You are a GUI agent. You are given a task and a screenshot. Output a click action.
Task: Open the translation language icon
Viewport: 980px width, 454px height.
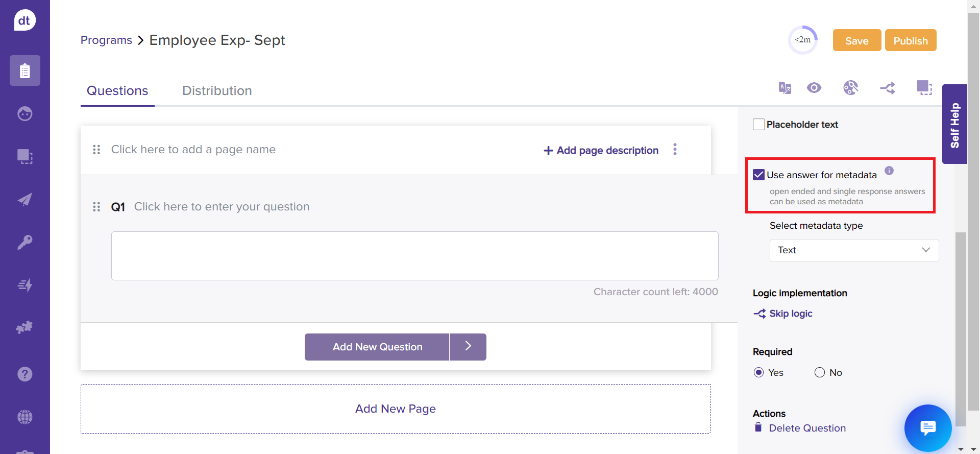(785, 88)
